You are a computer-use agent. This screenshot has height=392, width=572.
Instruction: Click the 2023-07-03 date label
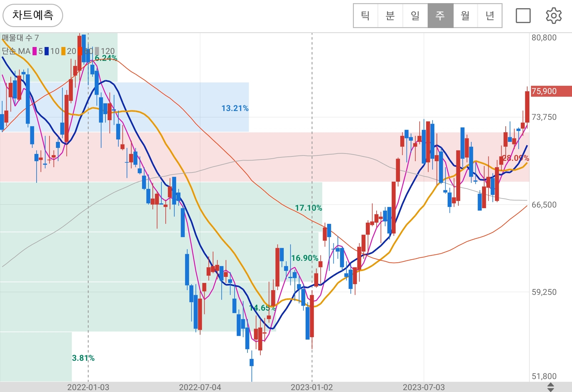click(x=424, y=387)
